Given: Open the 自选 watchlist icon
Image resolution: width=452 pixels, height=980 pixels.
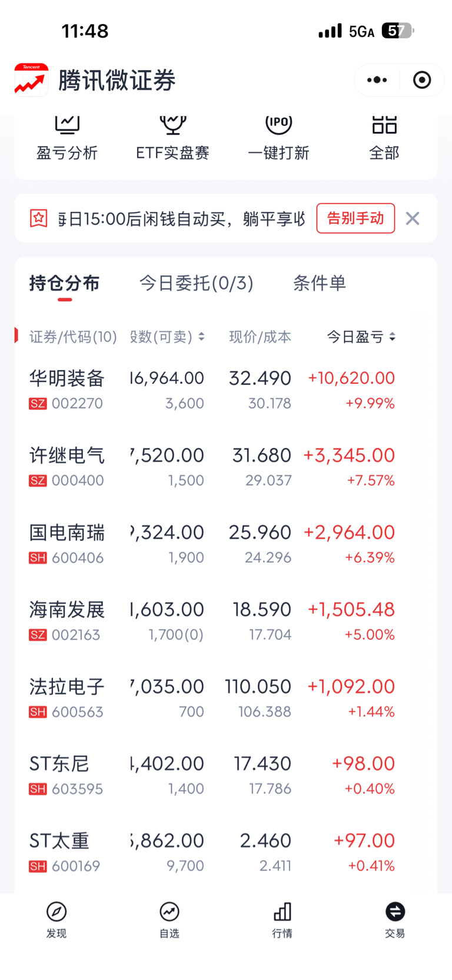Looking at the screenshot, I should coord(169,912).
